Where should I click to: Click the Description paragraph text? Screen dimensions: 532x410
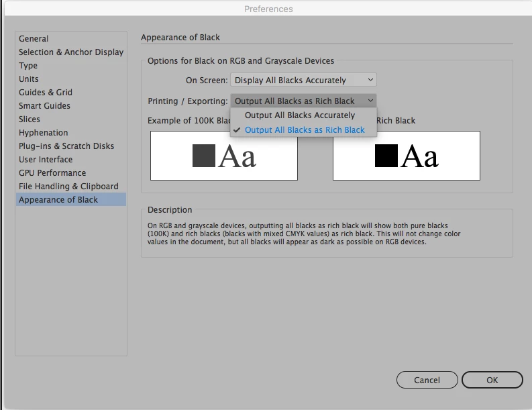click(304, 234)
